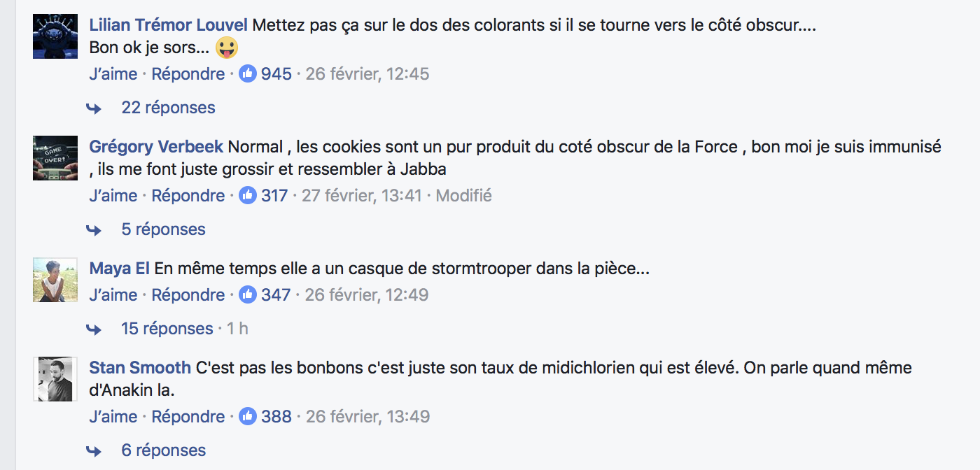
Task: Click Répondre under Grégory Verbeek's comment
Action: point(188,195)
